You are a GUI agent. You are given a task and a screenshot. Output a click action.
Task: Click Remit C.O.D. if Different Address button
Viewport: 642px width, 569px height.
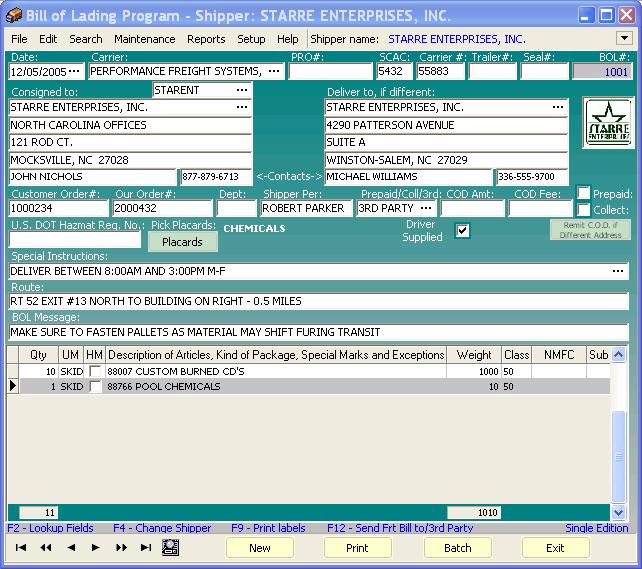tap(590, 230)
